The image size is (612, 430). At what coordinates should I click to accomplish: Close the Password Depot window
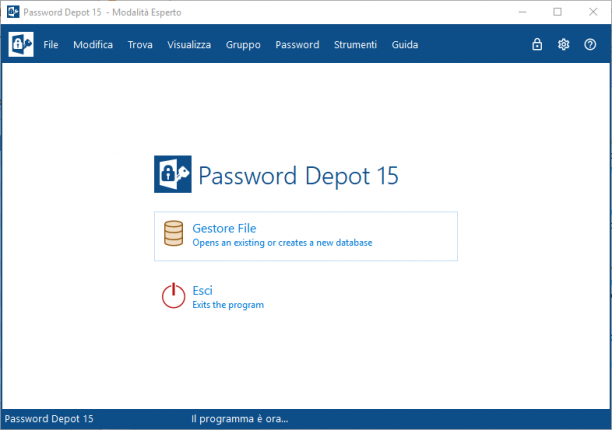click(593, 12)
